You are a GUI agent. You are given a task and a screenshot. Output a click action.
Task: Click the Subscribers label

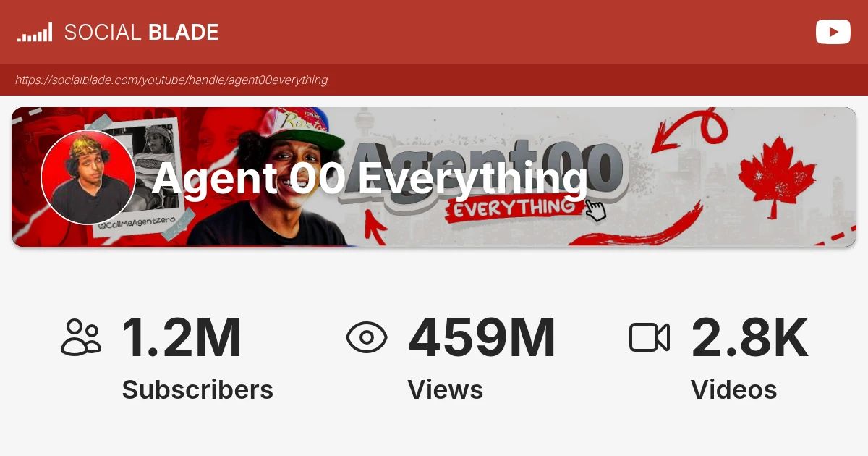point(197,390)
